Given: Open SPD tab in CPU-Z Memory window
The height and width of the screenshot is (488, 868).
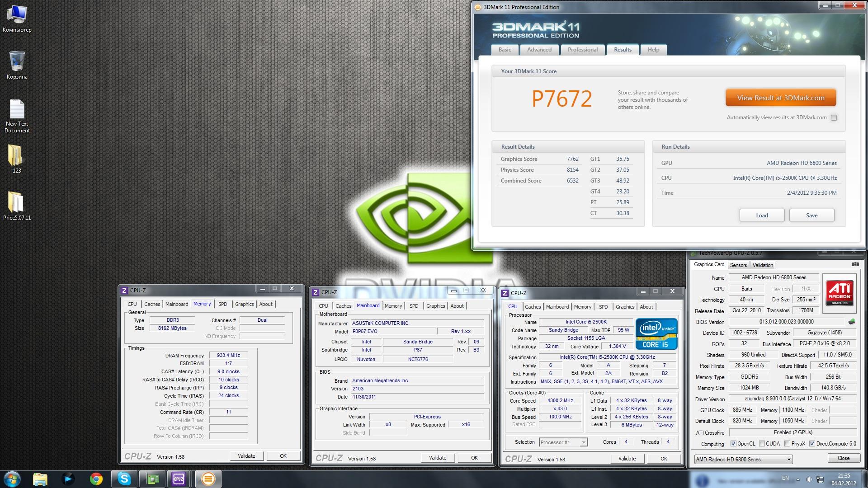Looking at the screenshot, I should coord(223,304).
